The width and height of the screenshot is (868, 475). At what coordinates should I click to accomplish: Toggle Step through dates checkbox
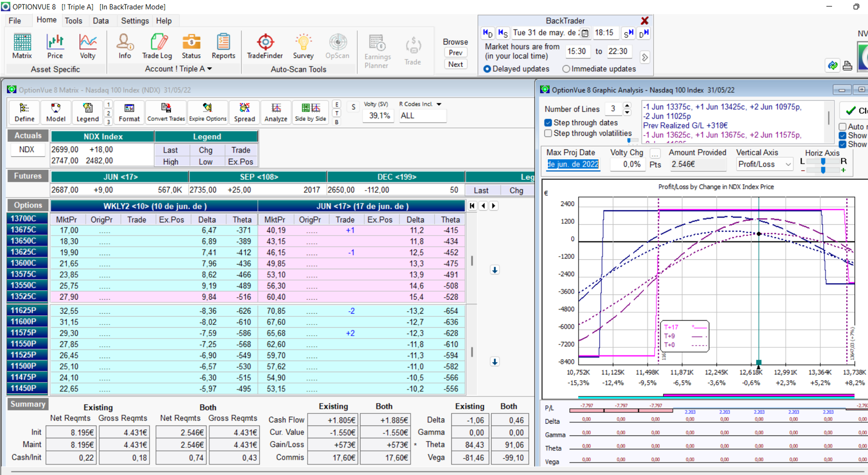(x=548, y=123)
